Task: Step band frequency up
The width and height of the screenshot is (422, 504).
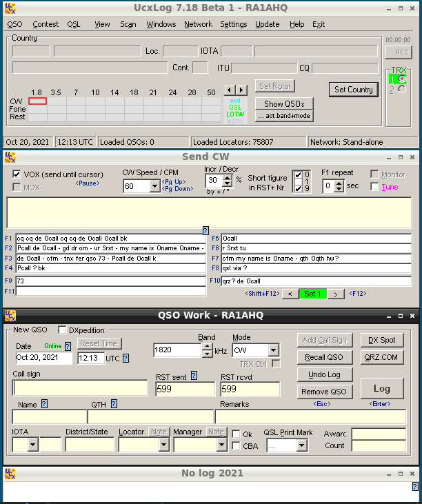Action: point(208,347)
